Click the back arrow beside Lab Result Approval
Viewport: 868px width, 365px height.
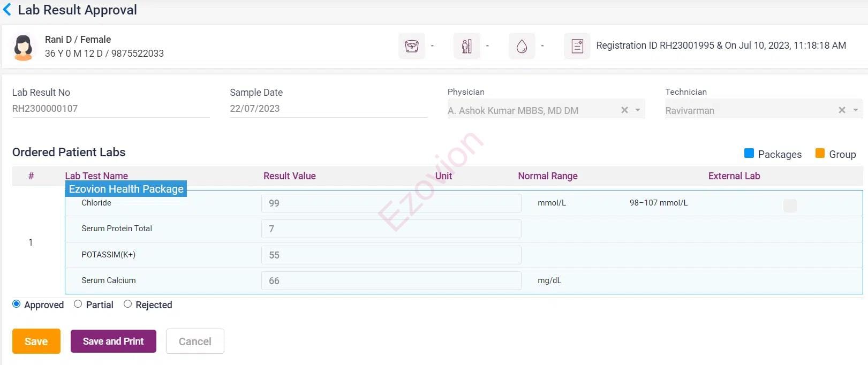pos(7,10)
